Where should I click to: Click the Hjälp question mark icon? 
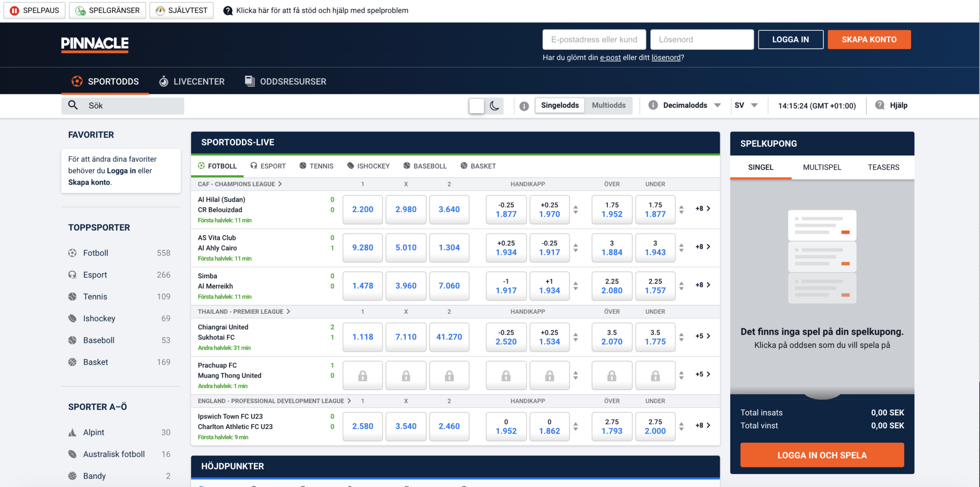tap(879, 105)
